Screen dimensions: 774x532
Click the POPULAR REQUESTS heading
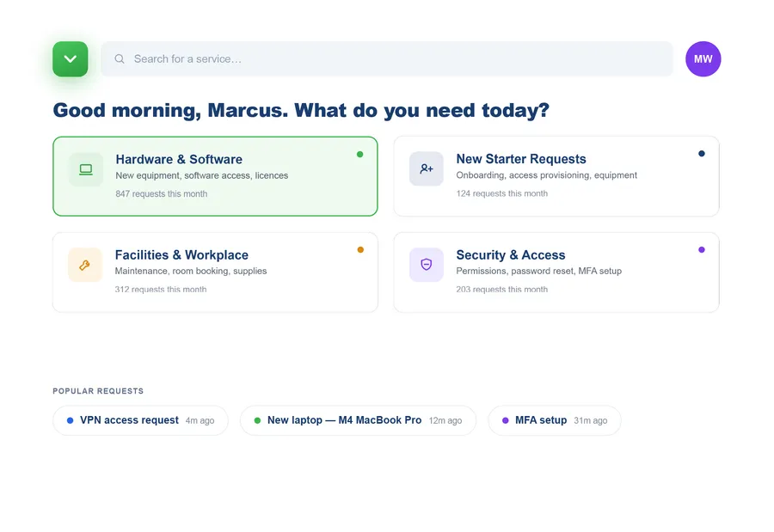tap(98, 391)
